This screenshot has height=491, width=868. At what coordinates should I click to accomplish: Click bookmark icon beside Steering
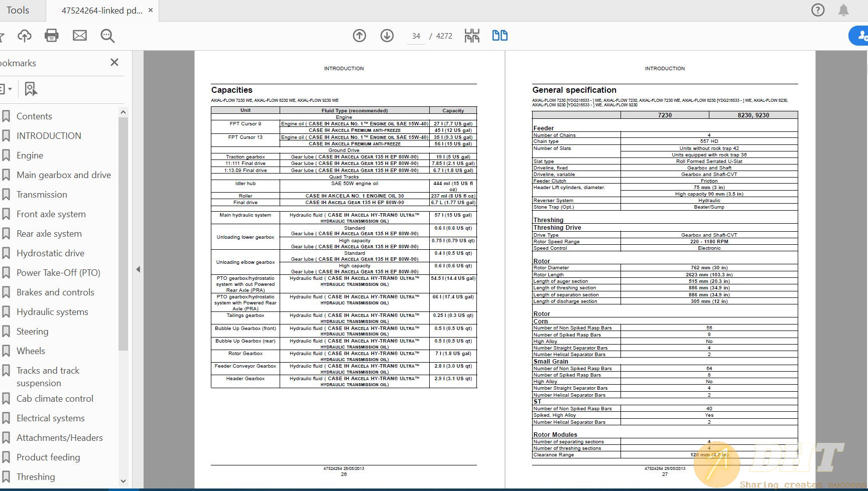pyautogui.click(x=6, y=332)
